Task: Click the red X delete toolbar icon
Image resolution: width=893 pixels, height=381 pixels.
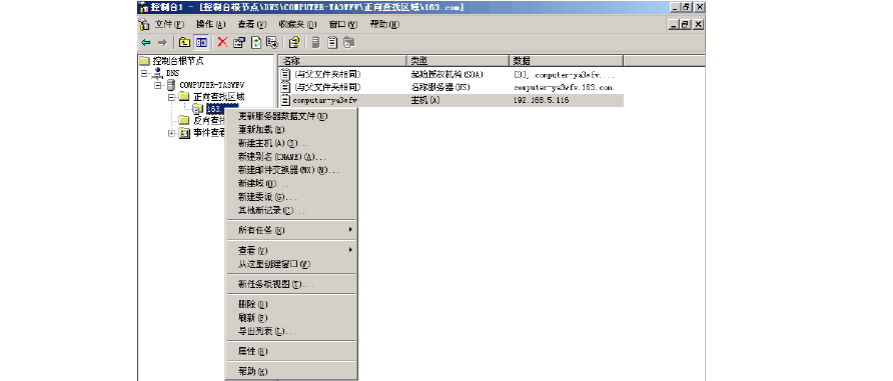Action: click(x=223, y=42)
